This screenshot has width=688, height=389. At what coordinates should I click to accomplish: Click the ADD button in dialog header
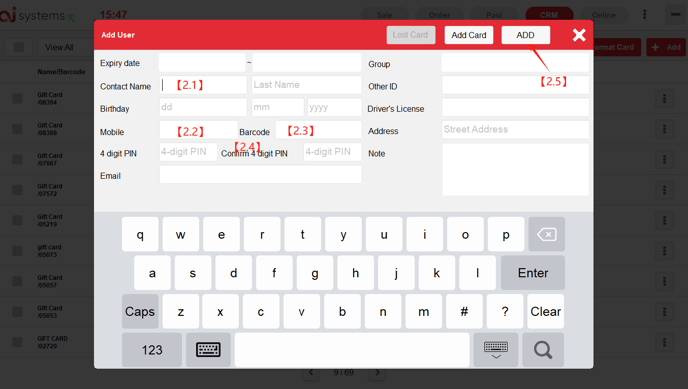pyautogui.click(x=526, y=35)
